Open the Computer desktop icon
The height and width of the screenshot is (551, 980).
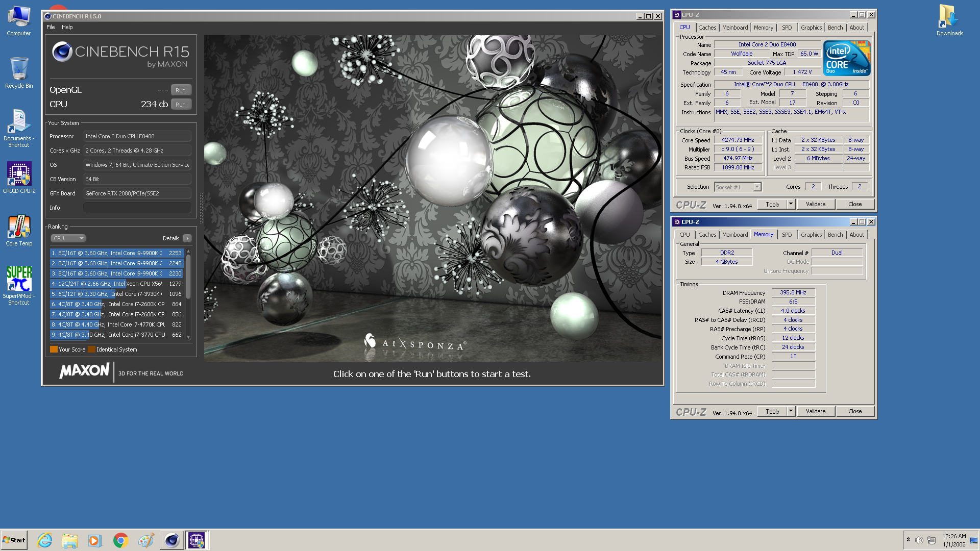tap(19, 20)
